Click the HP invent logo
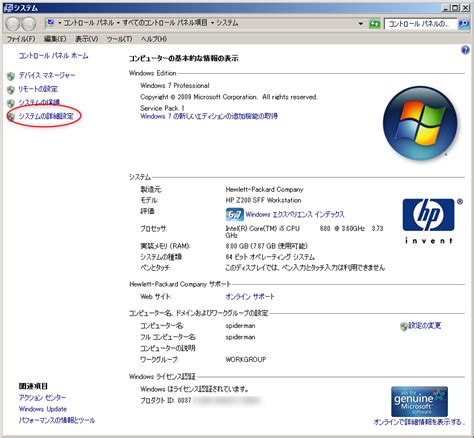 click(432, 221)
